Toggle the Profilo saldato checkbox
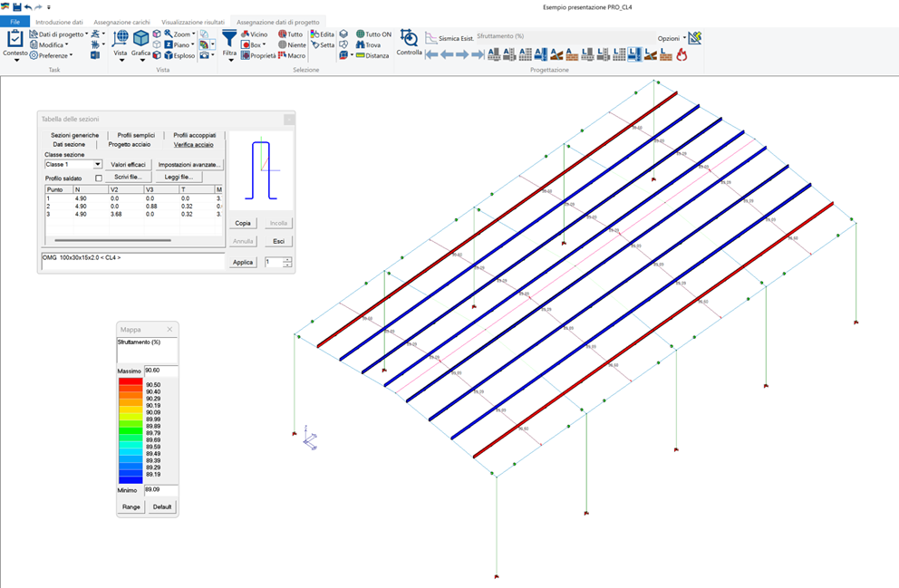 click(x=99, y=178)
